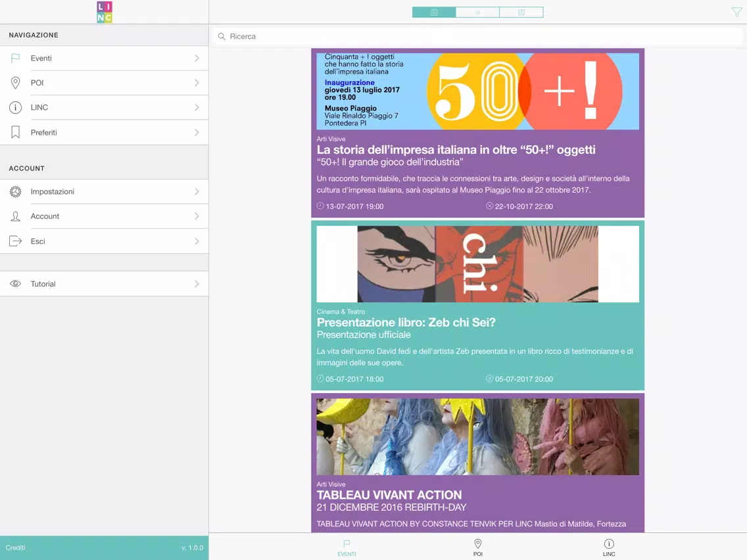Click the Preferiti bookmark icon

[15, 132]
